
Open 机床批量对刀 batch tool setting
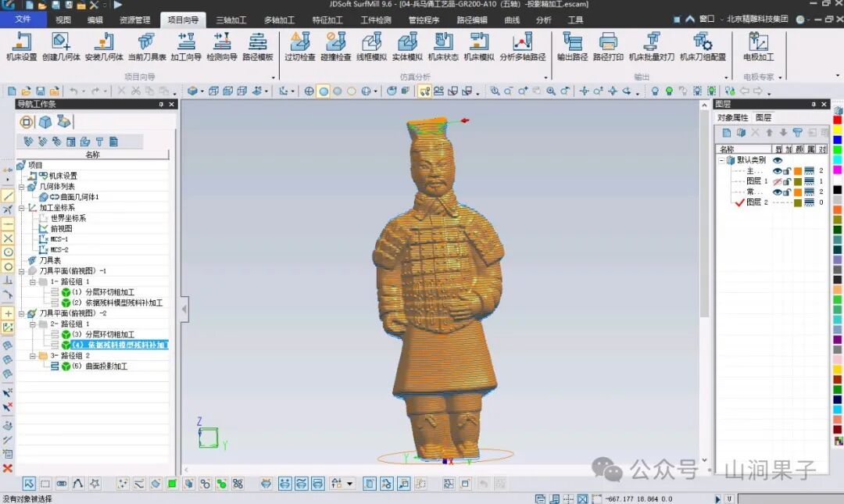click(652, 46)
